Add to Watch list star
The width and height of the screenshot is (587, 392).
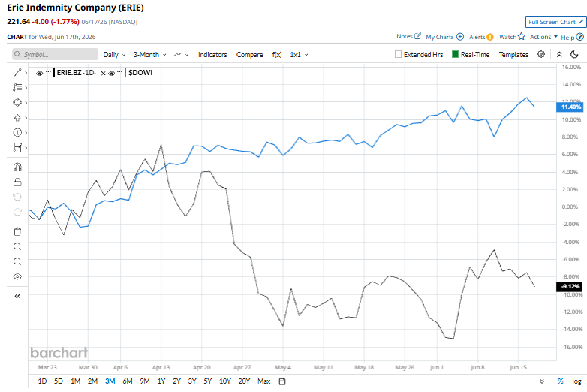click(x=522, y=36)
